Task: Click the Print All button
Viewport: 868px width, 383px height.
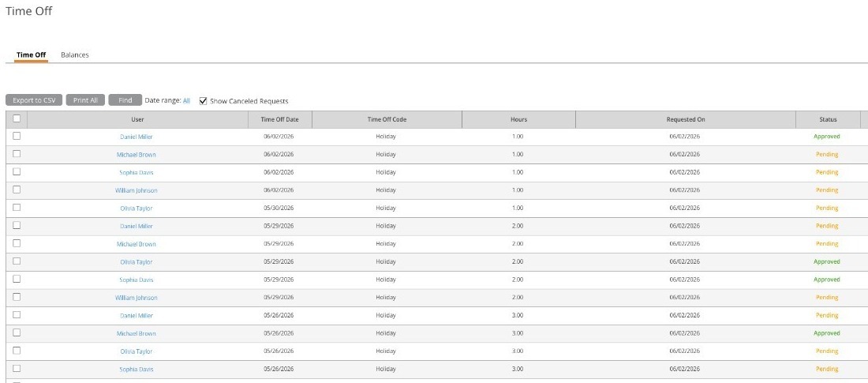Action: [x=85, y=100]
